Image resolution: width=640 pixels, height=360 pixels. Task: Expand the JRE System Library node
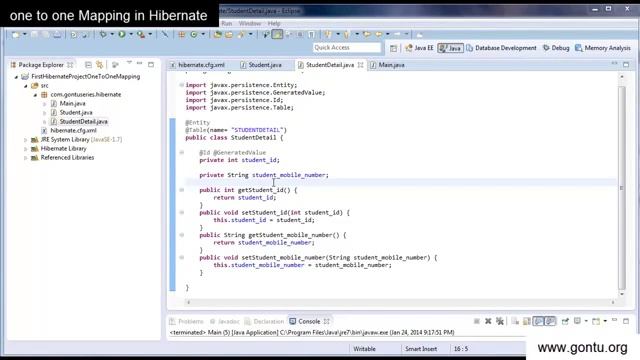point(26,140)
